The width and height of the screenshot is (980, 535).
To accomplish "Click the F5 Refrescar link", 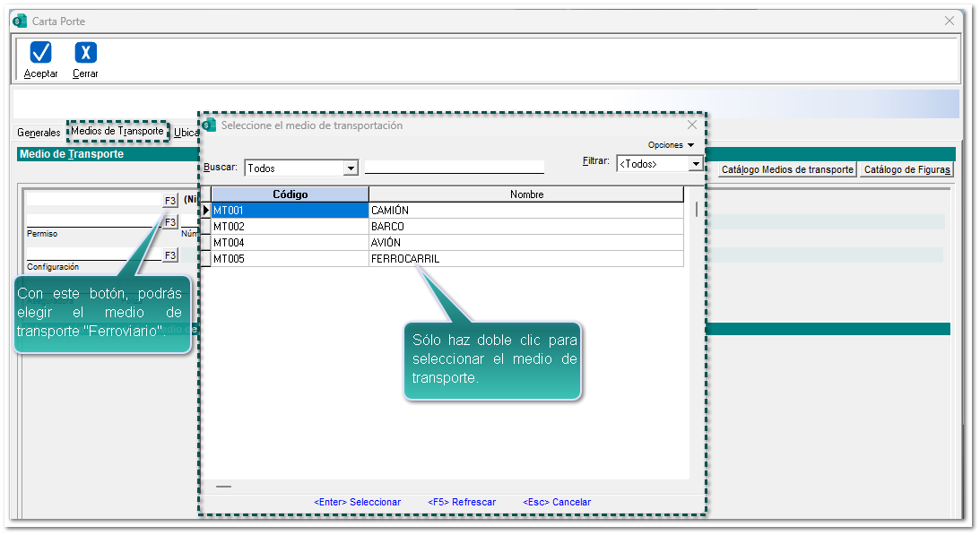I will 462,502.
